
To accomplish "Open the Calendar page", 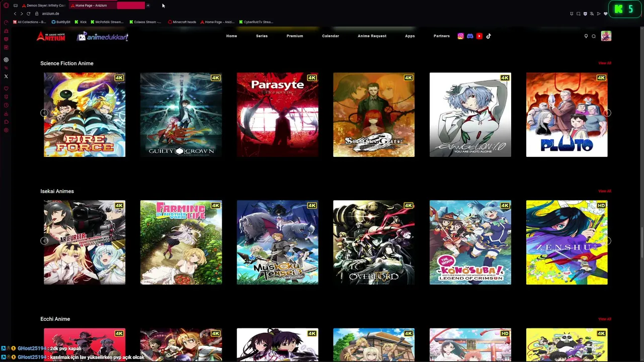I will point(331,36).
